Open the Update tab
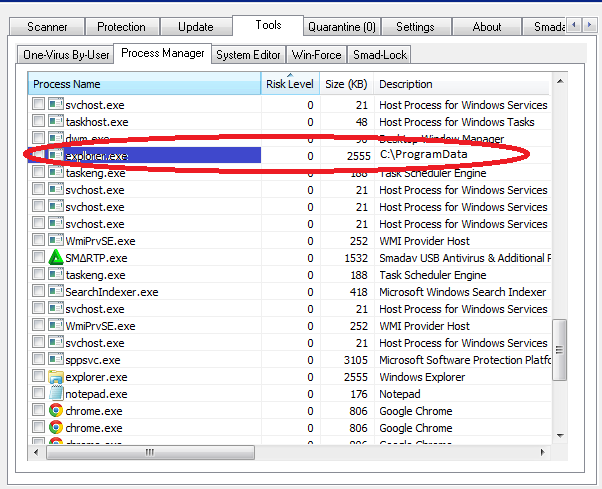Image resolution: width=602 pixels, height=489 pixels. pos(195,27)
